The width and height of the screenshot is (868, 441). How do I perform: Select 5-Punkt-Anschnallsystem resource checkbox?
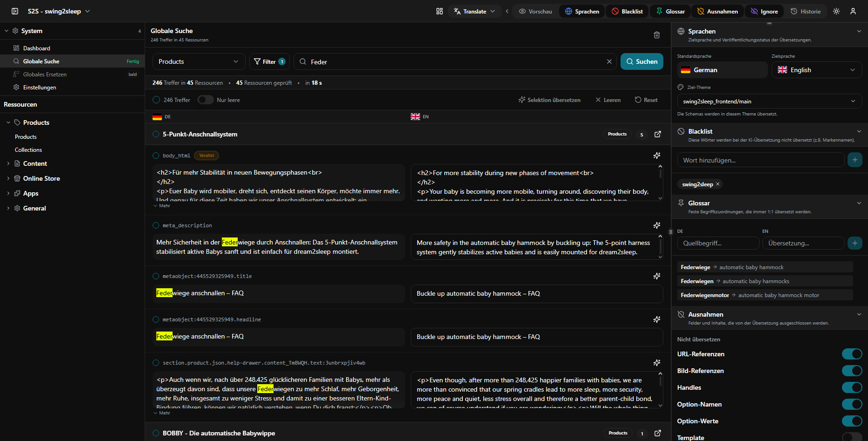[156, 134]
